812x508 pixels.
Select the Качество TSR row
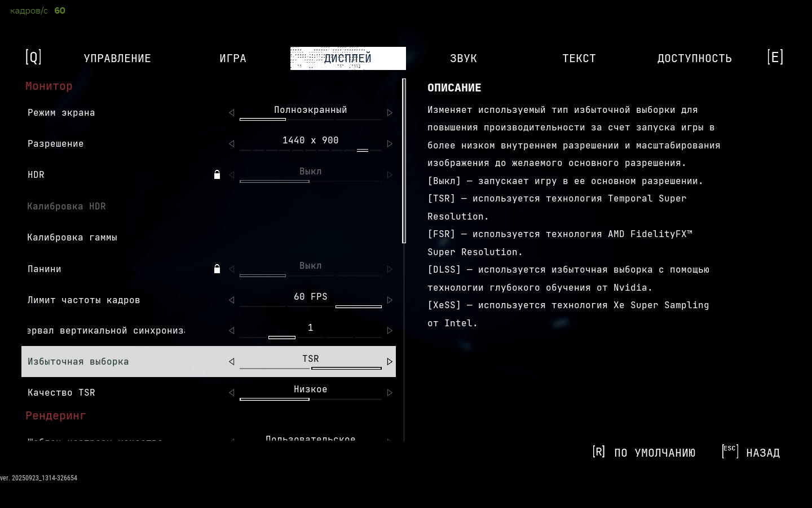point(209,393)
